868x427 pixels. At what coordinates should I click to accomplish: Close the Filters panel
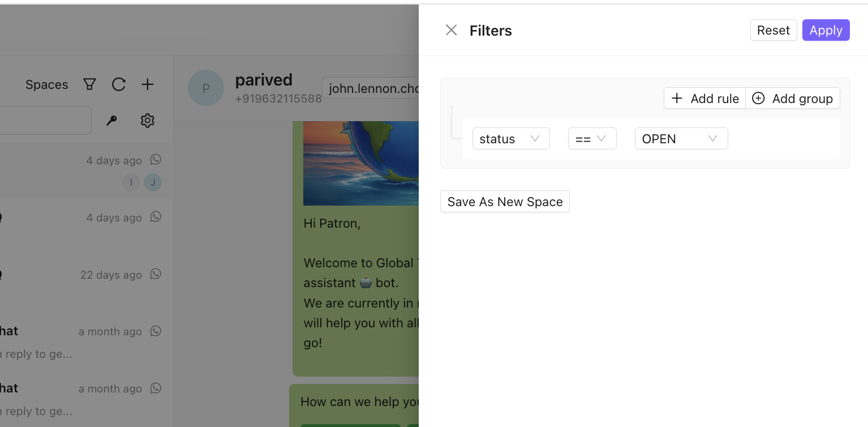tap(451, 30)
